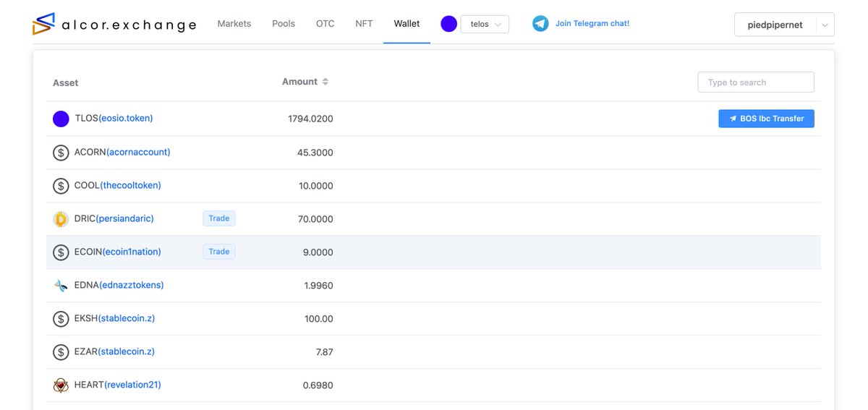
Task: Click the DRIC orange coin icon
Action: point(61,219)
